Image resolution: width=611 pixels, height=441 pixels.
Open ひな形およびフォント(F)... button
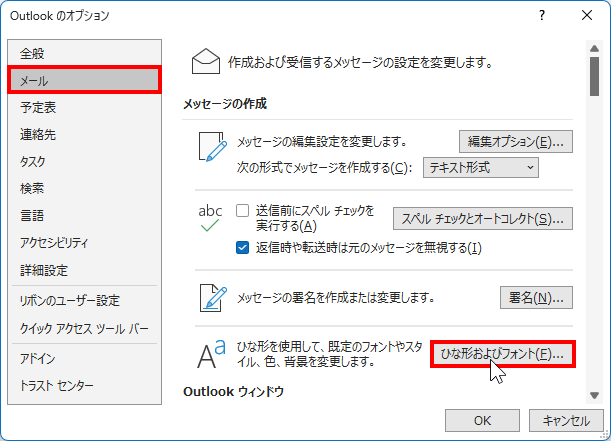click(502, 354)
